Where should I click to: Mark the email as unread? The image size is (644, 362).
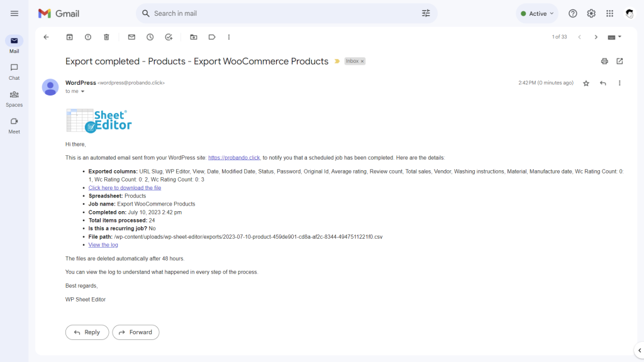pyautogui.click(x=131, y=37)
